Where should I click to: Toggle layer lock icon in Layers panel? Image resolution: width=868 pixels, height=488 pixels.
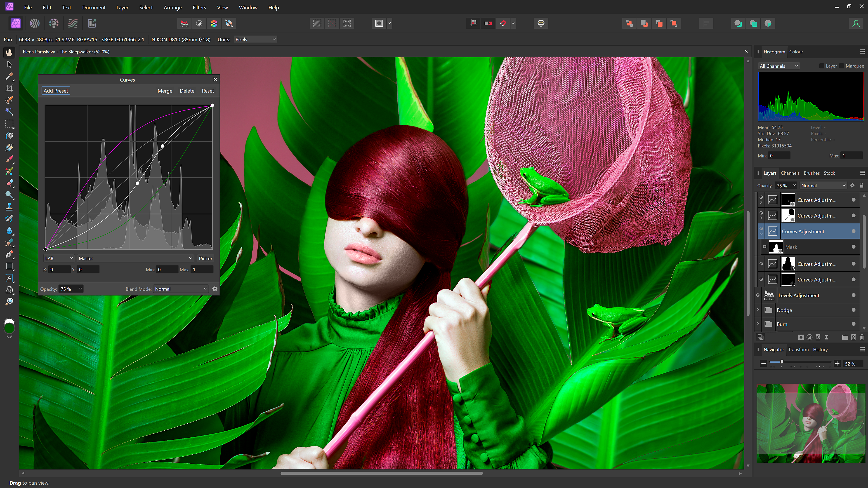[862, 185]
